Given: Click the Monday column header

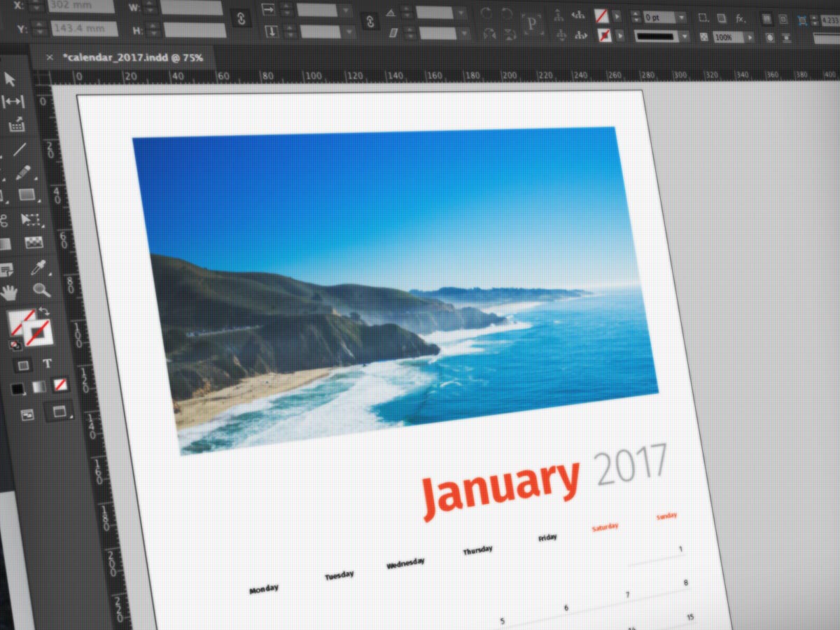Looking at the screenshot, I should coord(264,589).
